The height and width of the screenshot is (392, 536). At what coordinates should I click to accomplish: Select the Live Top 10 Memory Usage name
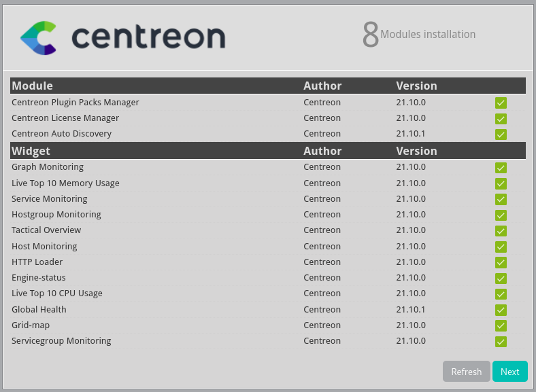click(x=65, y=183)
